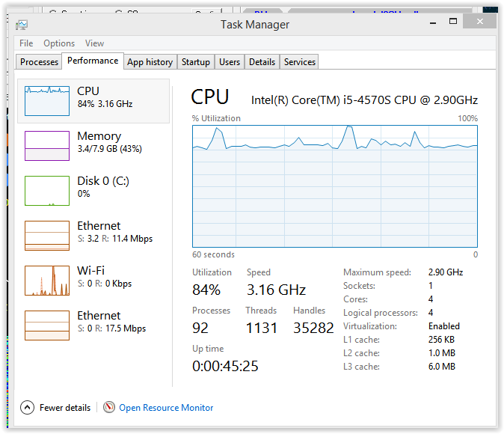Open the Options menu
The width and height of the screenshot is (504, 434).
point(59,43)
